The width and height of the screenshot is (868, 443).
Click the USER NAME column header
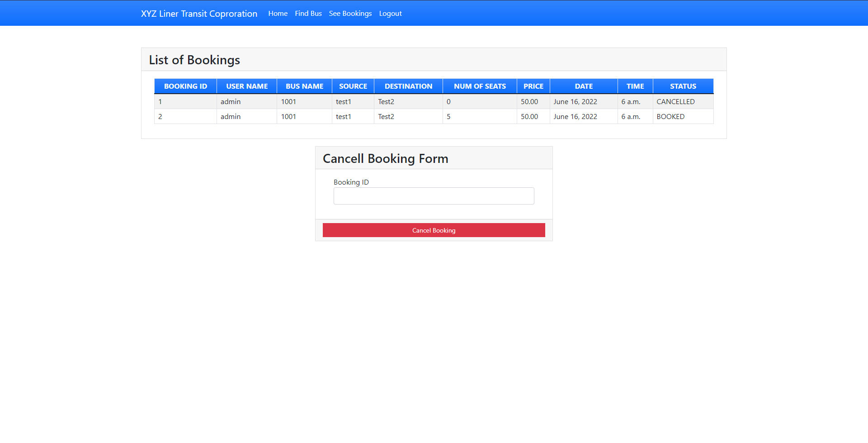247,86
